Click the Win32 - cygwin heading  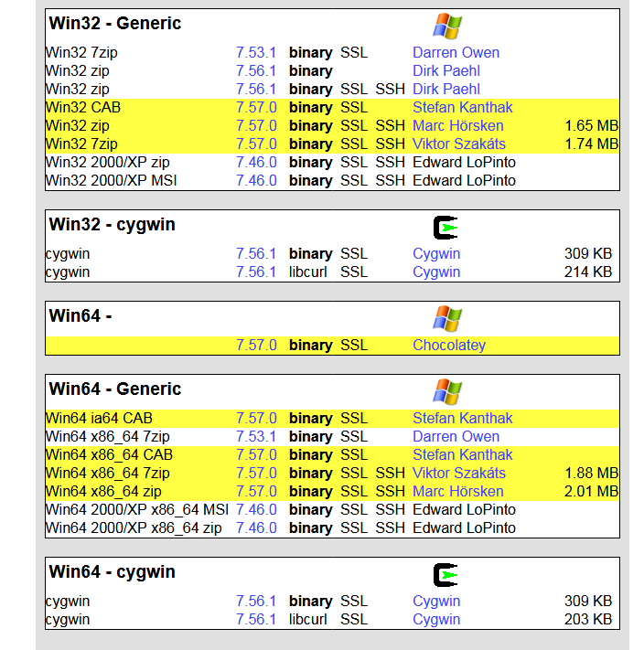coord(112,225)
